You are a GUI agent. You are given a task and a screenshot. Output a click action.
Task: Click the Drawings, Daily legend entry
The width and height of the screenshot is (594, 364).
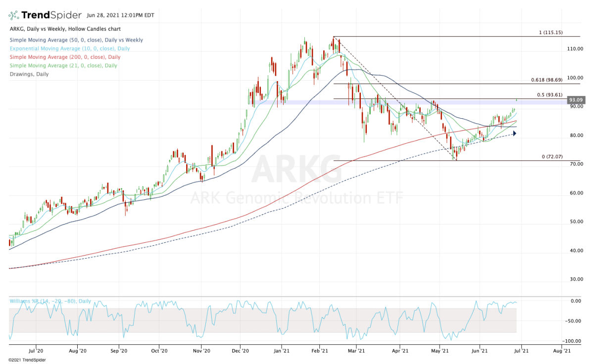pyautogui.click(x=29, y=74)
